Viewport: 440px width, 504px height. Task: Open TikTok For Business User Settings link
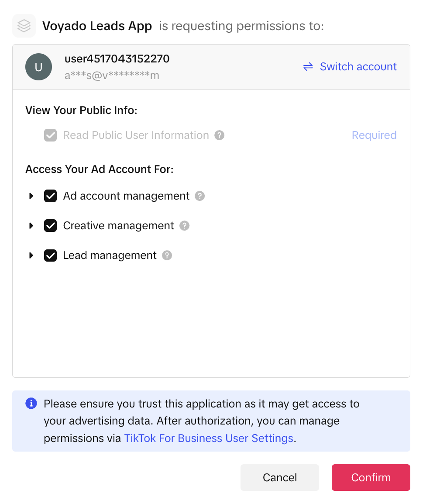[x=209, y=438]
